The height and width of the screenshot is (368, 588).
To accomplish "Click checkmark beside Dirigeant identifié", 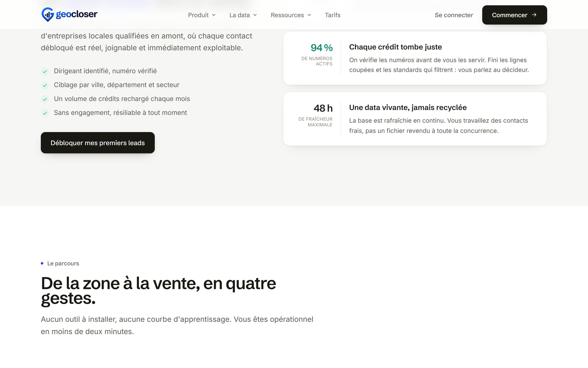I will (x=45, y=71).
